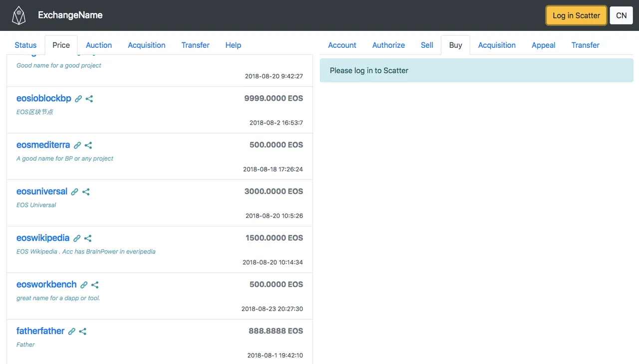Click the 2018-08-20 9:42:27 timestamp

(x=274, y=76)
